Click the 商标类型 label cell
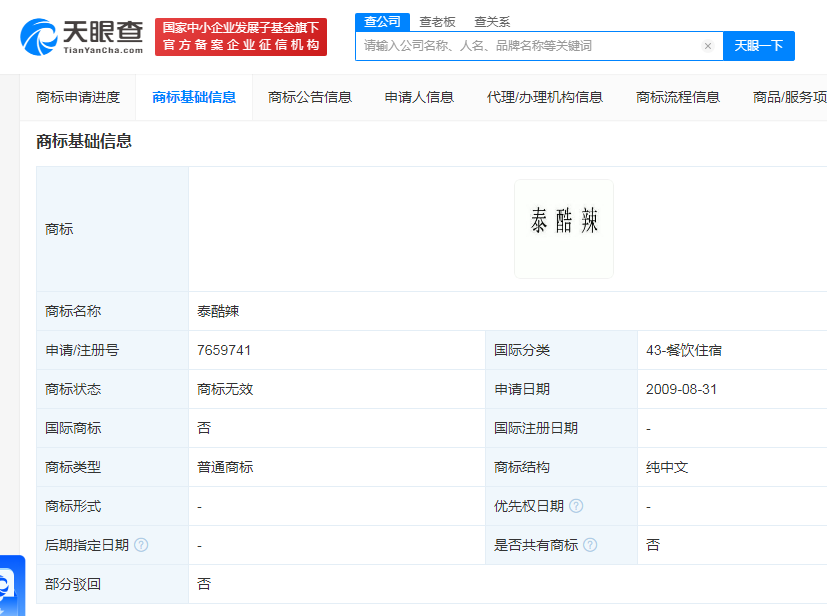 [x=112, y=467]
